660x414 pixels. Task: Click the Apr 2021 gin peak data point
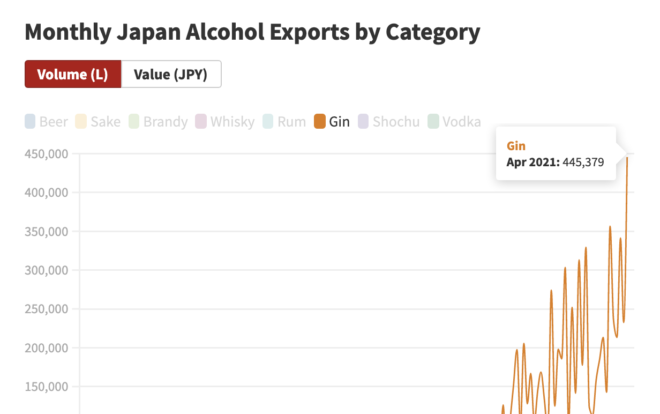(627, 157)
